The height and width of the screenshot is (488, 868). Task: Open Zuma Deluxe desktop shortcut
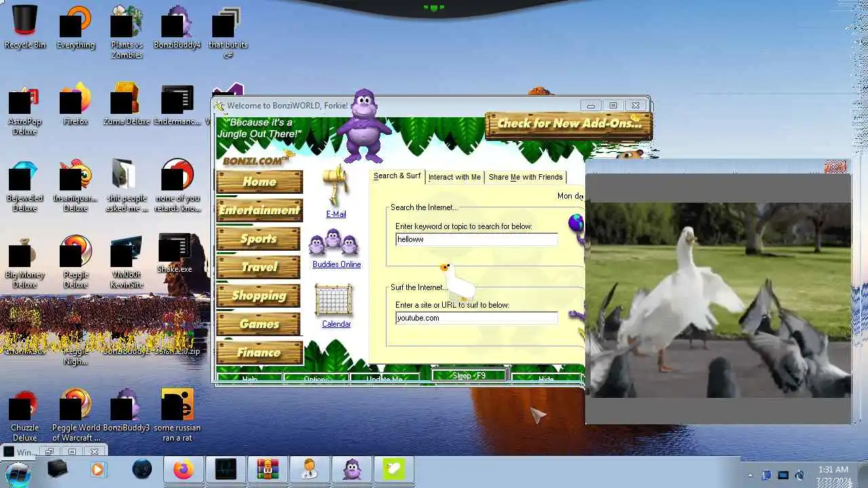(126, 104)
